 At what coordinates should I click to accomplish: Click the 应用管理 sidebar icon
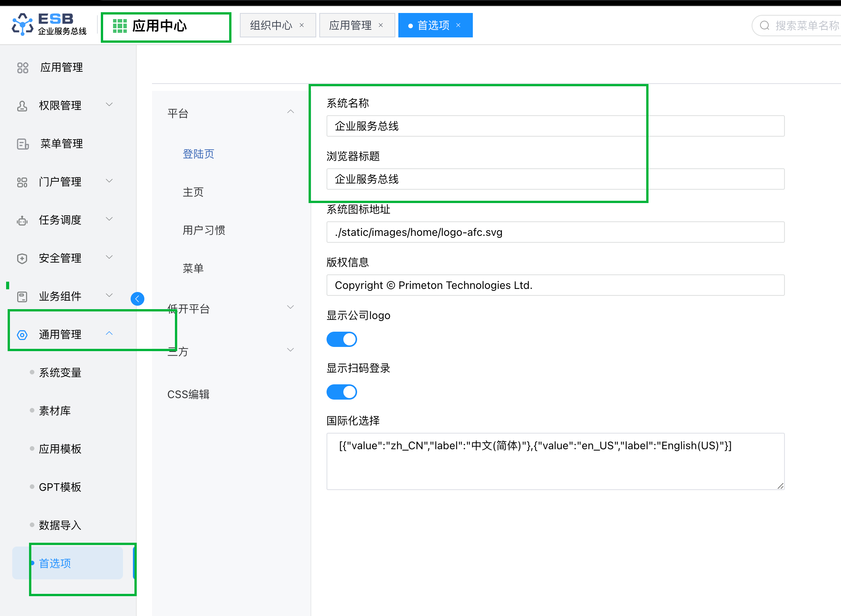click(23, 68)
